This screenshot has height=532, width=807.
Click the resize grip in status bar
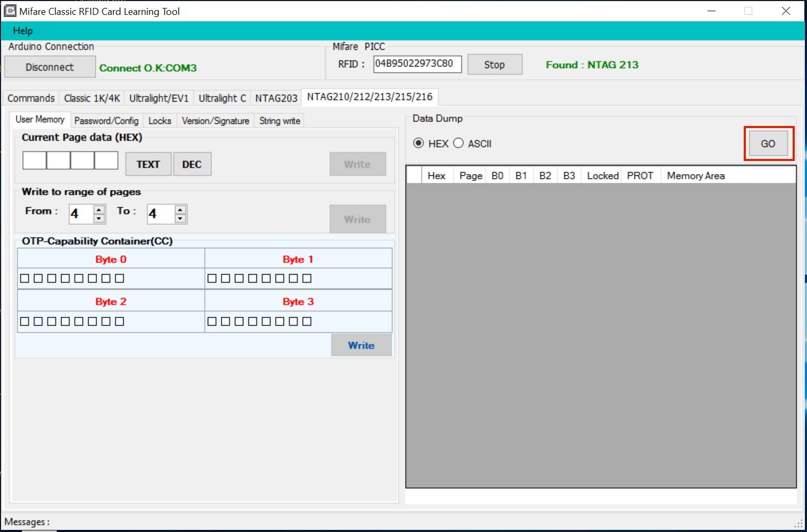click(798, 523)
